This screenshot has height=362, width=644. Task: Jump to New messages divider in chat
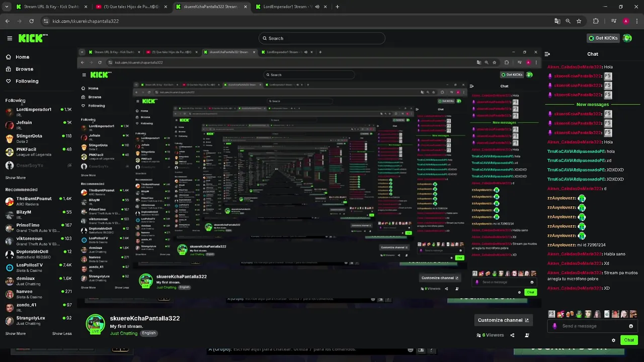click(x=593, y=105)
